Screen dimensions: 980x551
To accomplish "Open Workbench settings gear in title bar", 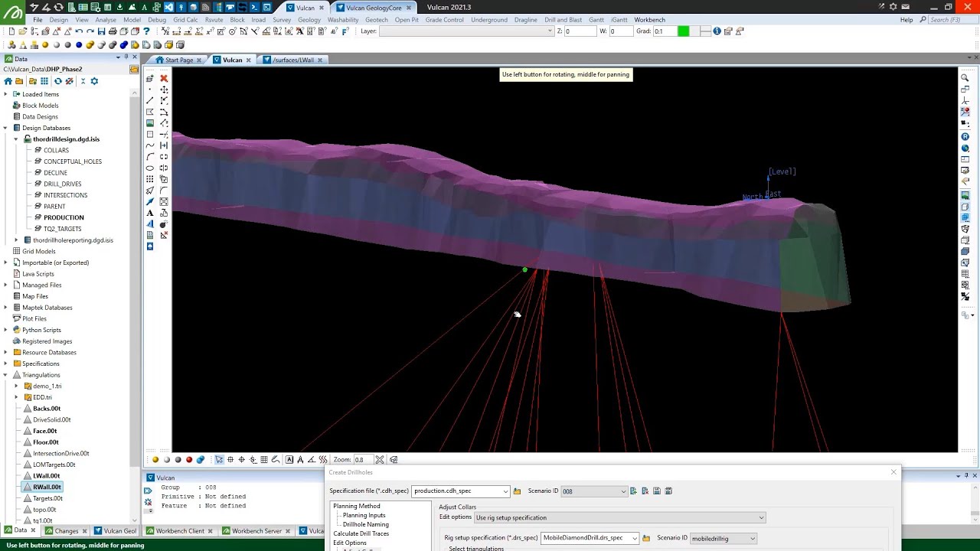I will pos(893,7).
